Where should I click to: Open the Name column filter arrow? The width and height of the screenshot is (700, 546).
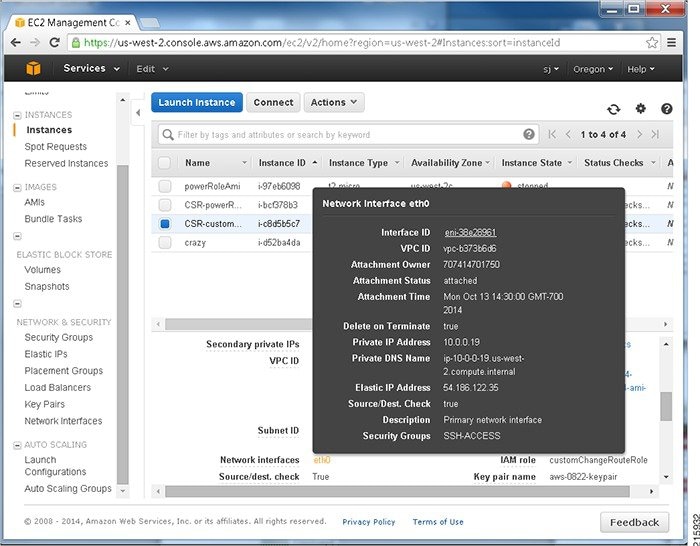(244, 163)
